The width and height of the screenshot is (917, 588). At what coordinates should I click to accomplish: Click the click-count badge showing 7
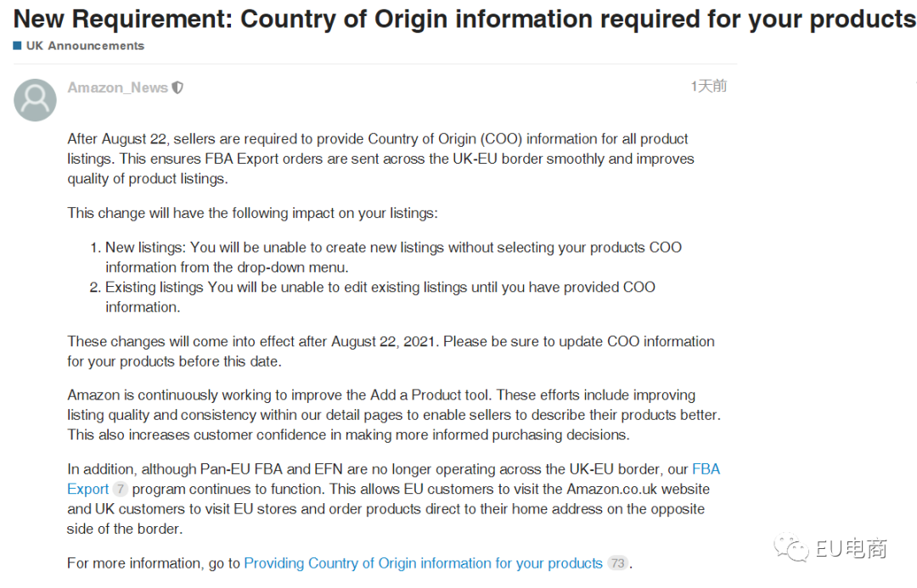[x=120, y=490]
